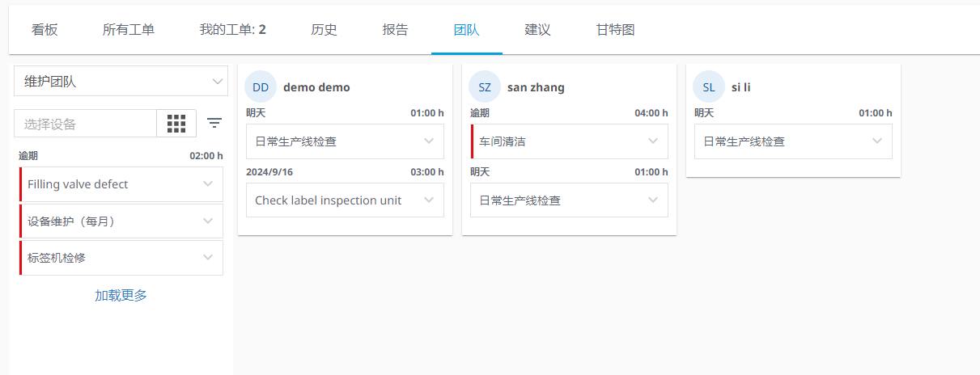
Task: Click the filter lines icon
Action: [214, 123]
